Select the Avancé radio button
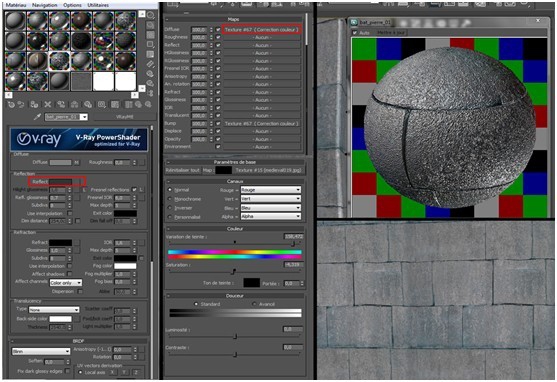 click(254, 304)
